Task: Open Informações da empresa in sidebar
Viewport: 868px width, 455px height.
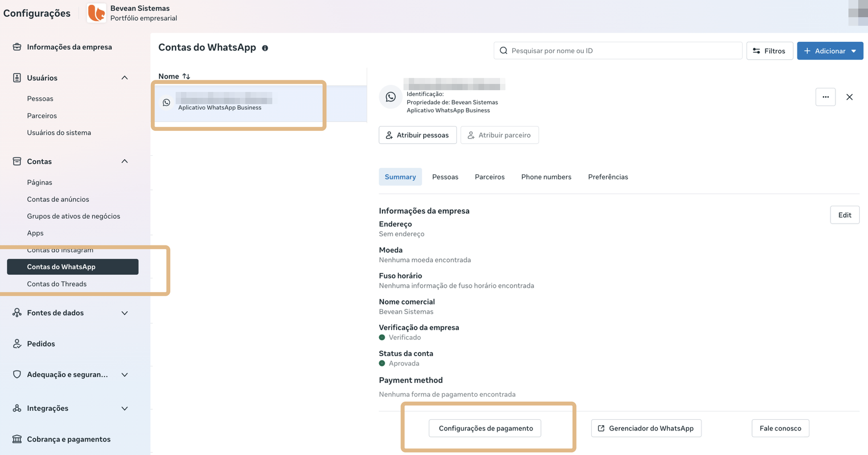Action: tap(69, 47)
